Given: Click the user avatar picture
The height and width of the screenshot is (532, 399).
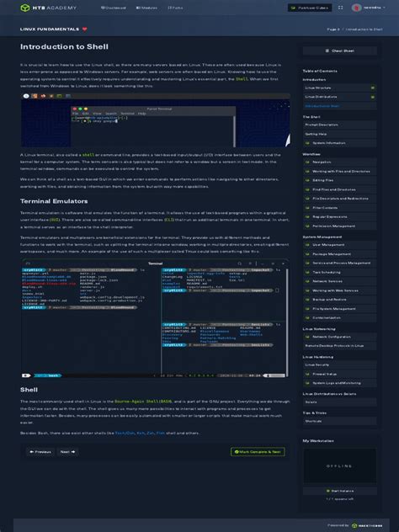Looking at the screenshot, I should tap(356, 8).
